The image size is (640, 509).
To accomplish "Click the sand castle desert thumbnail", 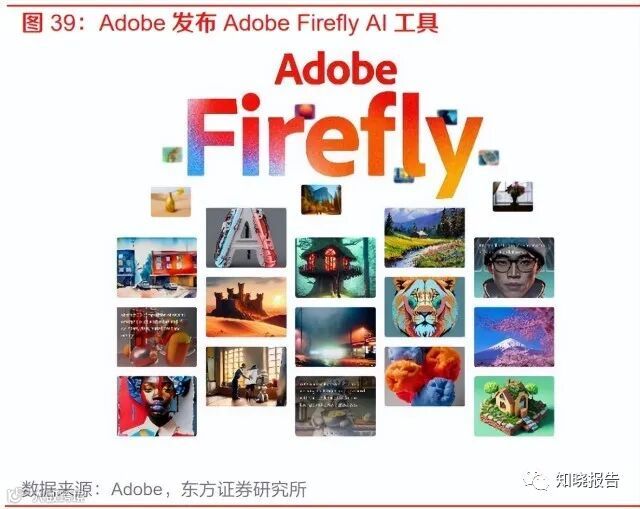I will 246,307.
